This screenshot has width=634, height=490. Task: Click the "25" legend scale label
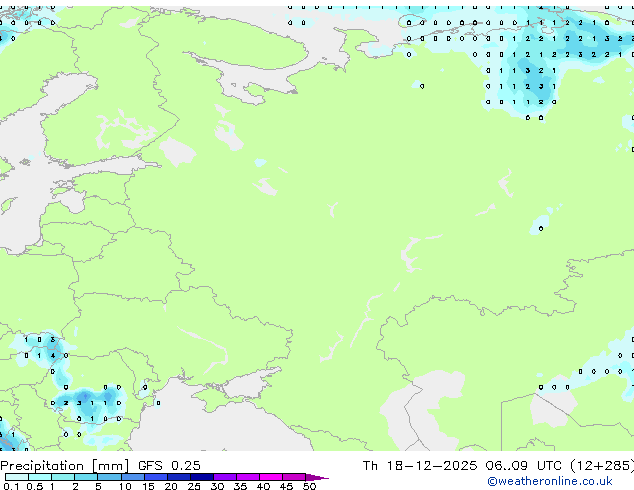click(194, 486)
